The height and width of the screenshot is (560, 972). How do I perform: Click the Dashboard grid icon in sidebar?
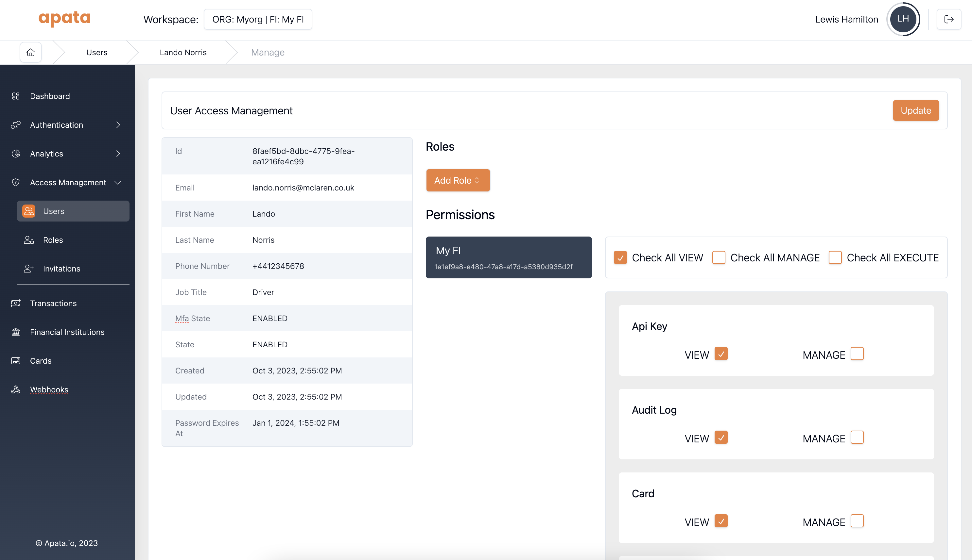coord(16,96)
